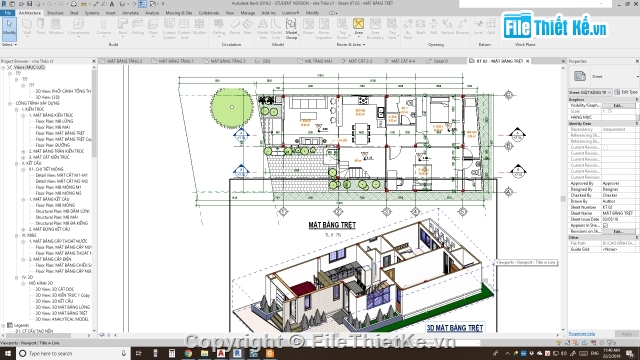640x360 pixels.
Task: Click the Model Text tool icon
Action: (262, 24)
